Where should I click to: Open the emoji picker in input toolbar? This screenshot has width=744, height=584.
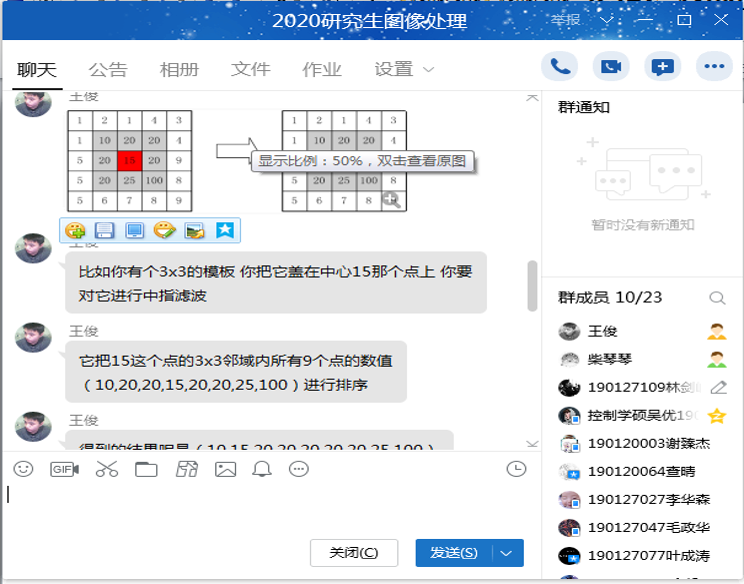pyautogui.click(x=23, y=469)
